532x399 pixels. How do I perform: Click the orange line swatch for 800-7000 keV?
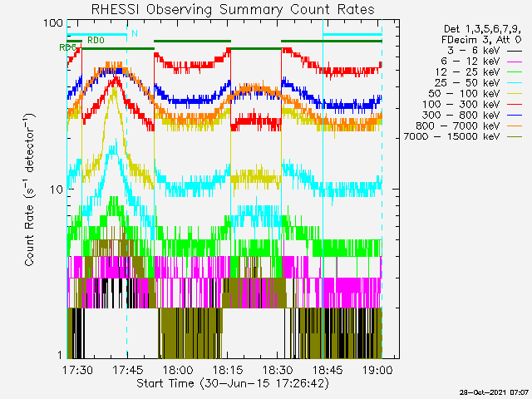coord(515,126)
